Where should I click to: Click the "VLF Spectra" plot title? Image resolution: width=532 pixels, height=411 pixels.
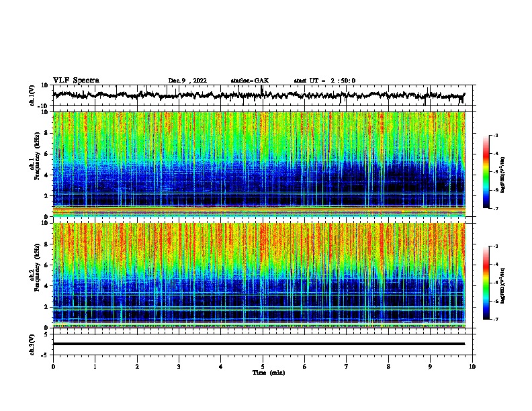76,81
